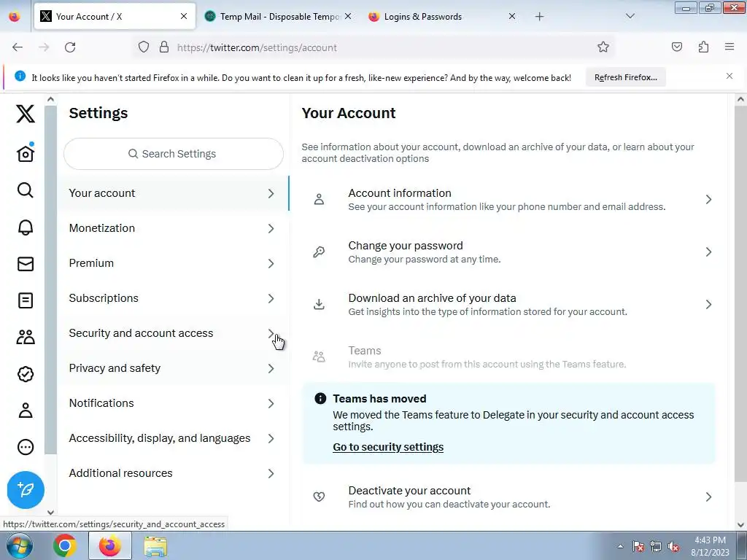Click the padlock site info icon

pos(164,47)
